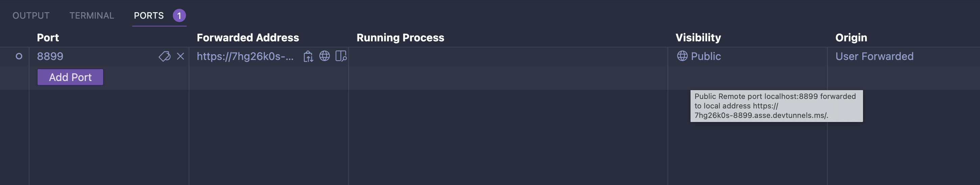Click the Running Process column header
Screen dimensions: 980x185
(x=400, y=38)
